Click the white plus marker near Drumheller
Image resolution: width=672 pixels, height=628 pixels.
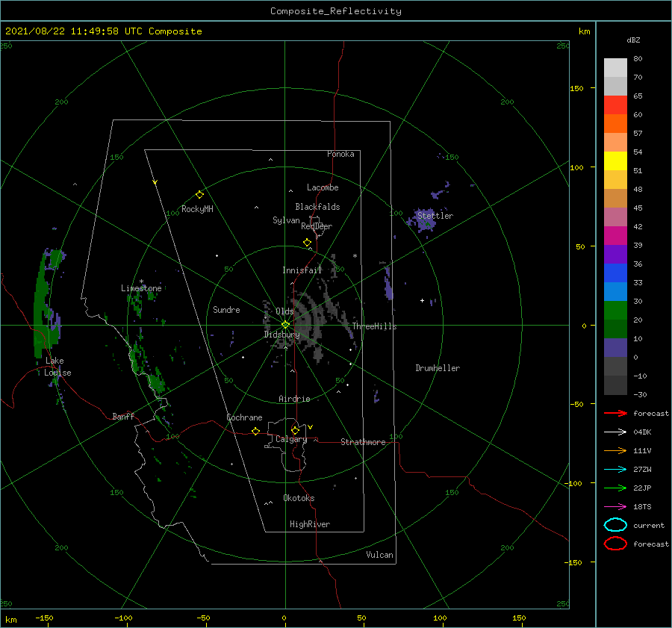(422, 300)
